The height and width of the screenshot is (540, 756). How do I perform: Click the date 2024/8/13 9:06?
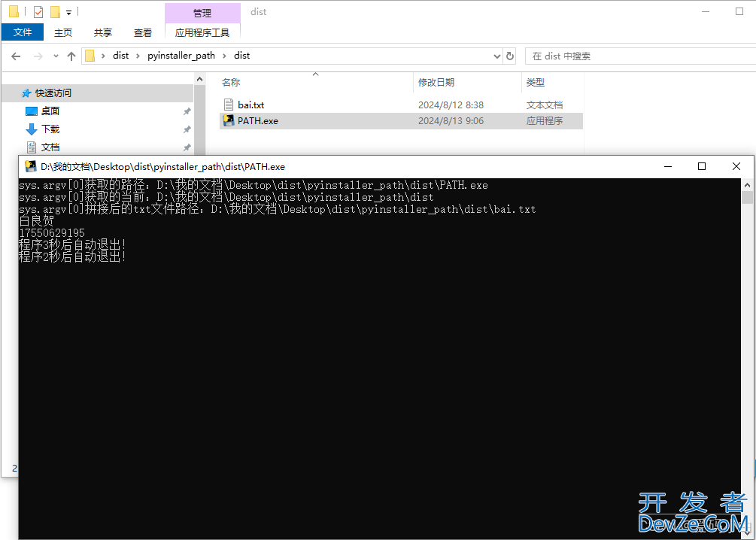(x=451, y=120)
